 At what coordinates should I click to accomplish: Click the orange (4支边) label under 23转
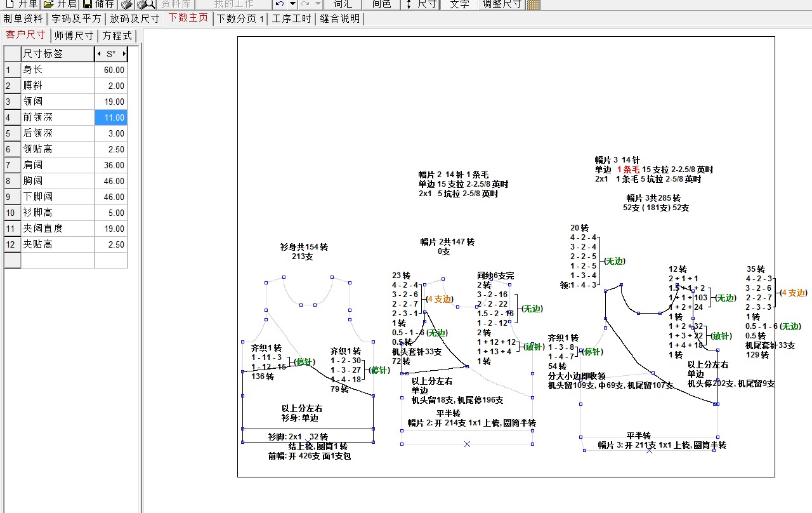click(x=438, y=299)
